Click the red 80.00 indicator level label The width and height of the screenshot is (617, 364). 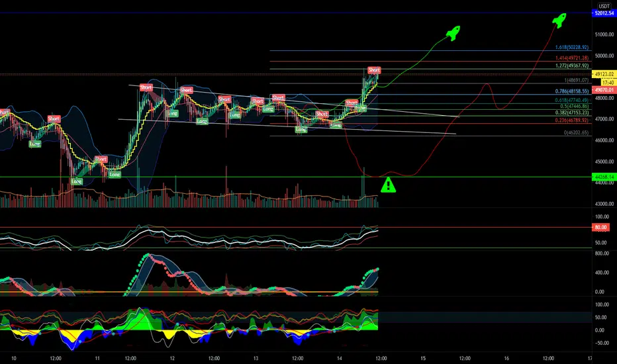[x=600, y=227]
